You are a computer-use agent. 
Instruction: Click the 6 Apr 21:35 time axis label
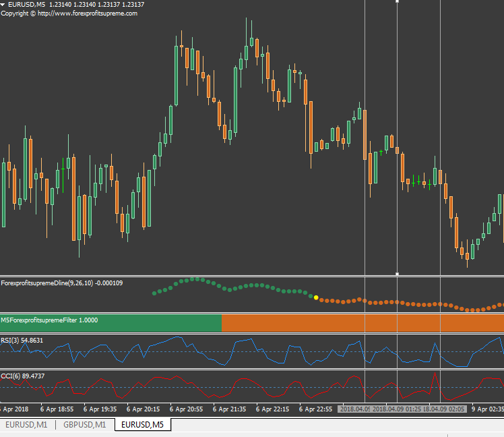coord(230,409)
